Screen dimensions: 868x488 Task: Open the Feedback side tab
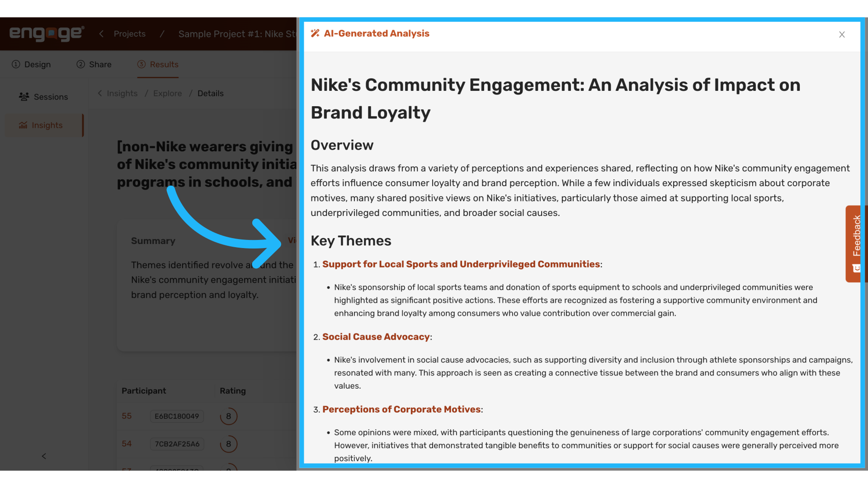click(854, 244)
